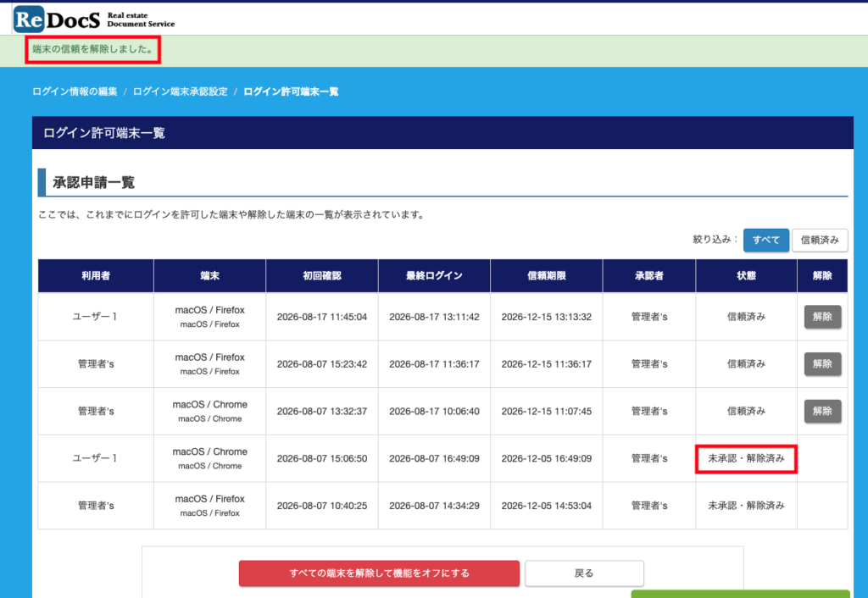The width and height of the screenshot is (868, 598).
Task: Click the ReDocS logo
Action: (x=94, y=19)
